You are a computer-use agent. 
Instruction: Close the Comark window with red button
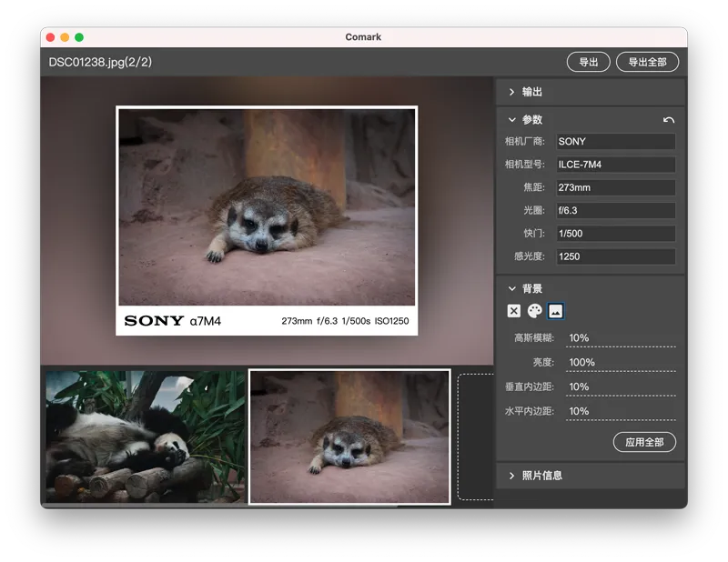(51, 37)
